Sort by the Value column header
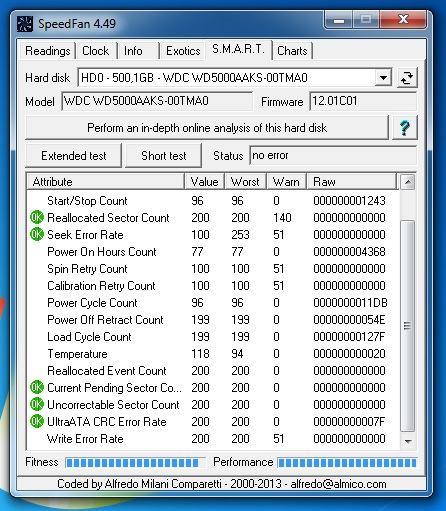This screenshot has width=446, height=511. [x=204, y=182]
